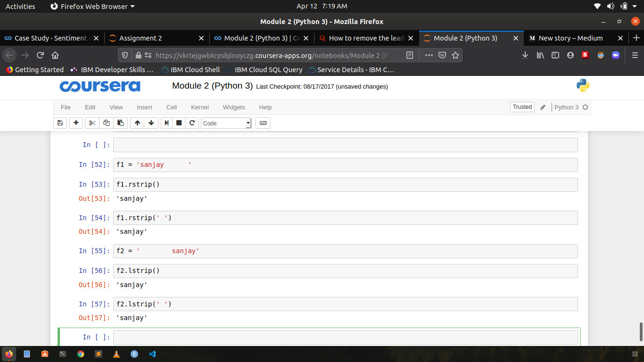Paste cells below toolbar icon

[120, 123]
